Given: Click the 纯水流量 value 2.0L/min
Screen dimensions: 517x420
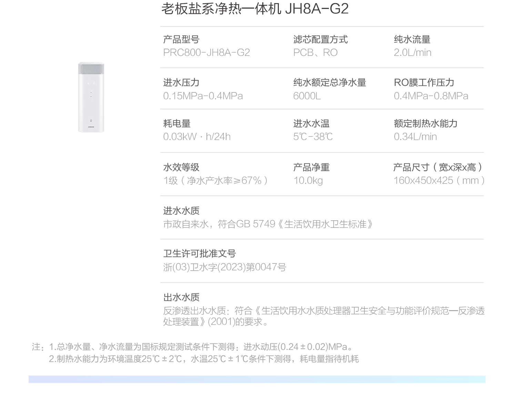Looking at the screenshot, I should click(413, 53).
